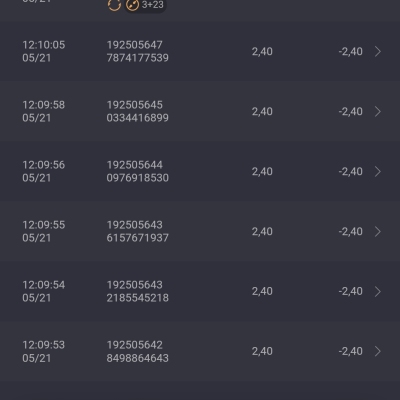
Task: Select record 192505642 8498864643
Action: click(138, 351)
